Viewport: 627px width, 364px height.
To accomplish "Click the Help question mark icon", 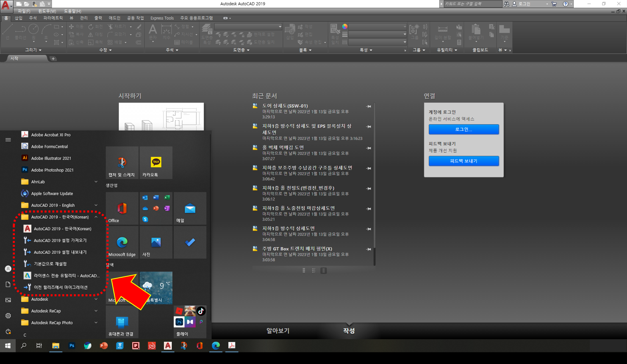I will [565, 4].
